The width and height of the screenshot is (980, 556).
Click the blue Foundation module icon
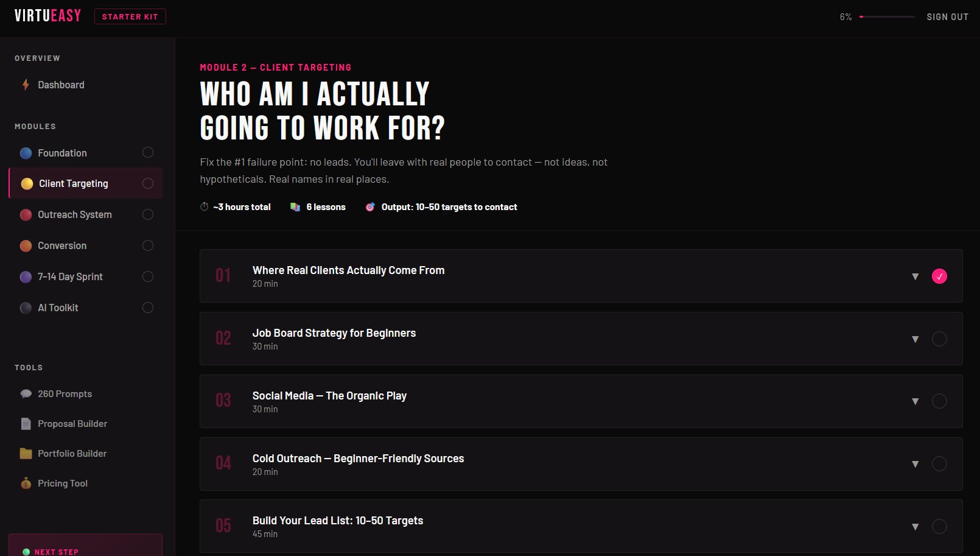[26, 153]
